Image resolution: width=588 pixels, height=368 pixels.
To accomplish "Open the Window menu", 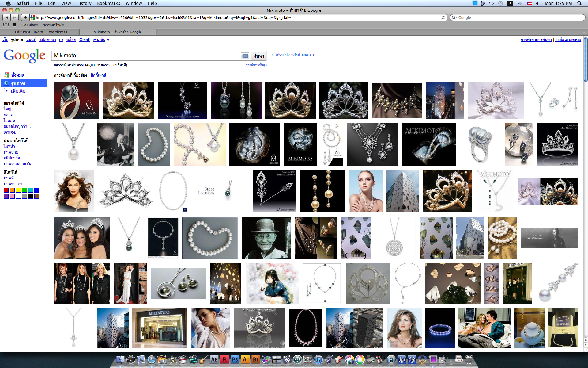I will click(x=134, y=3).
